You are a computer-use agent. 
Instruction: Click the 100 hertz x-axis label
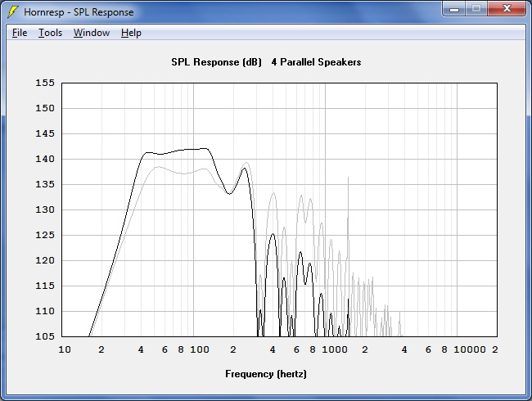point(200,349)
